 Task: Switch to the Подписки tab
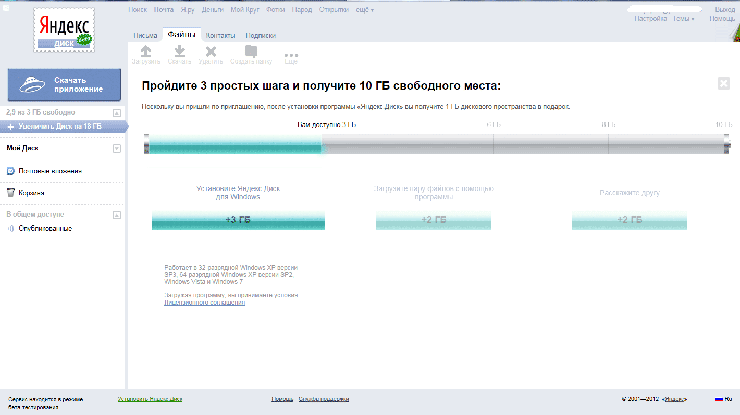261,35
